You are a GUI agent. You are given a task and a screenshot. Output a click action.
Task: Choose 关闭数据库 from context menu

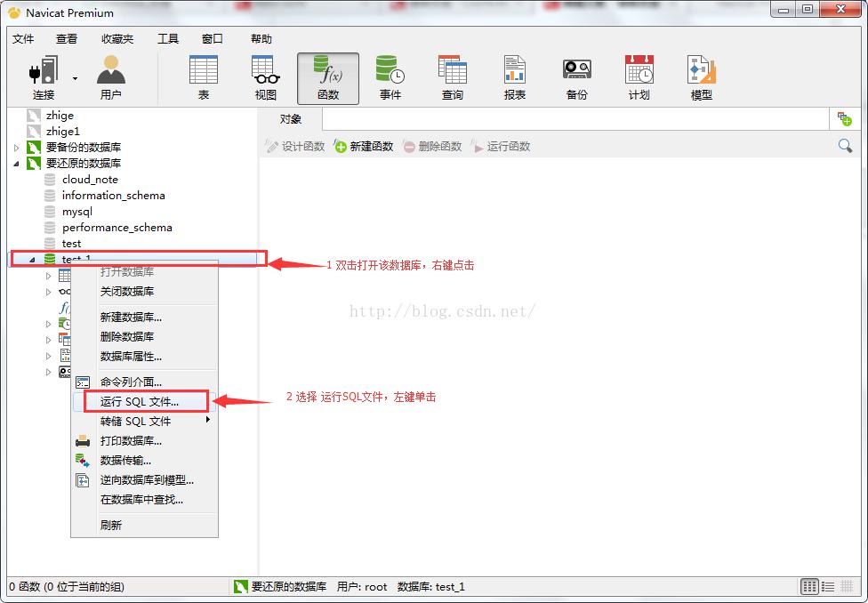coord(144,291)
